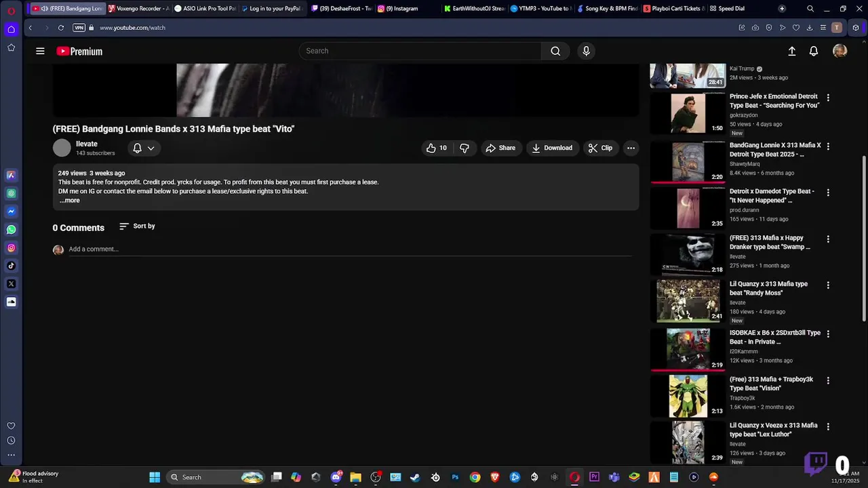Click the llevate channel avatar
Image resolution: width=868 pixels, height=488 pixels.
pyautogui.click(x=62, y=148)
